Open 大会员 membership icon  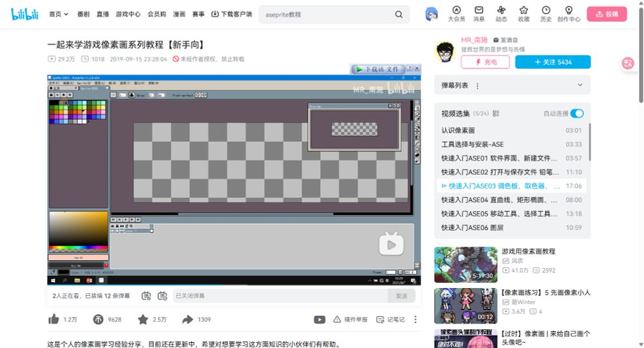pos(457,14)
